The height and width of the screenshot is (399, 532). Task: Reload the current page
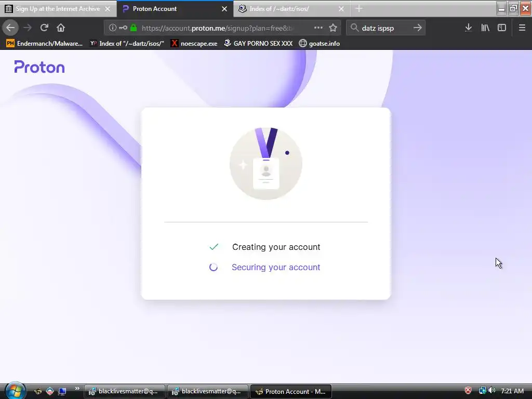(x=44, y=28)
